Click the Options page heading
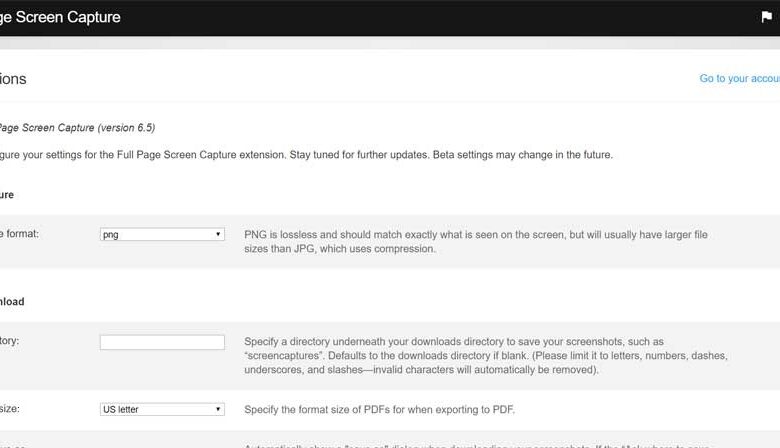This screenshot has width=780, height=448. click(x=14, y=79)
